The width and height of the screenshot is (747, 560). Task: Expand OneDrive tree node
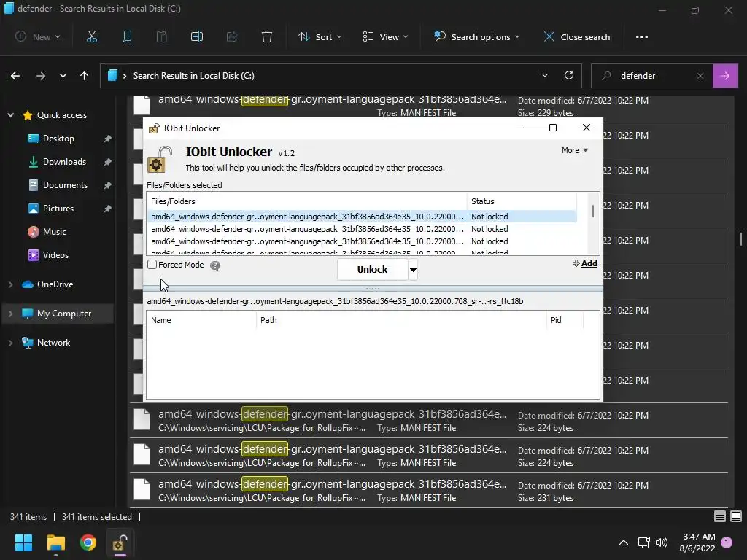(10, 284)
